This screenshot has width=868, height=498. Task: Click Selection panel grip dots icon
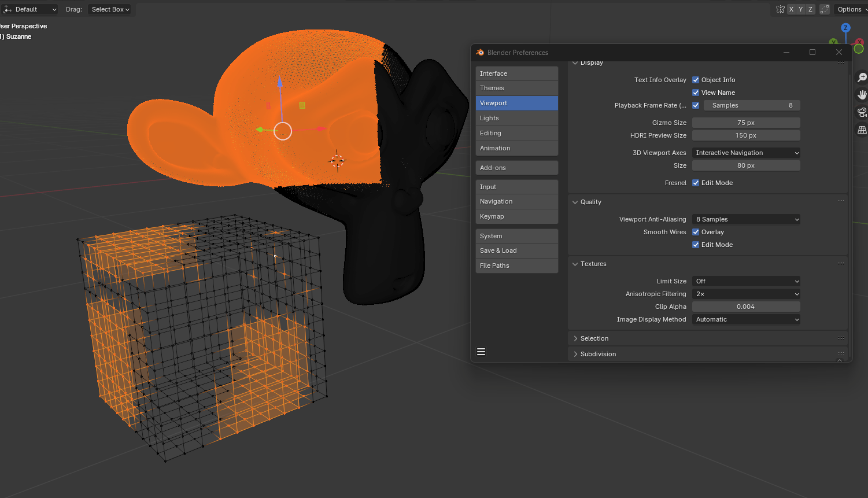(841, 338)
